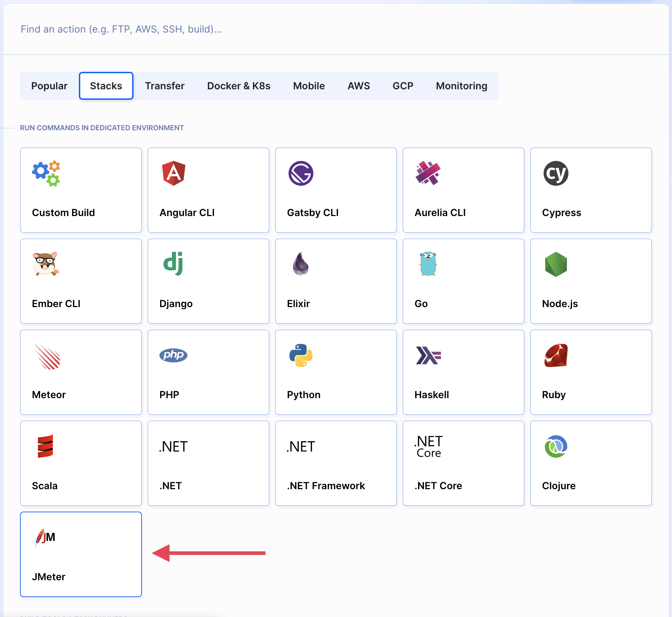Click the .NET Framework card logo
Image resolution: width=672 pixels, height=617 pixels.
click(x=301, y=447)
